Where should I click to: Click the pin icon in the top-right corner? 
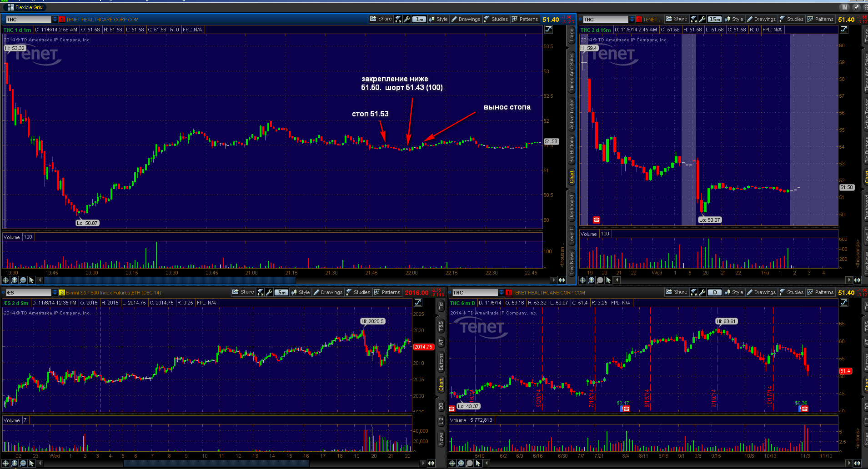[x=856, y=7]
